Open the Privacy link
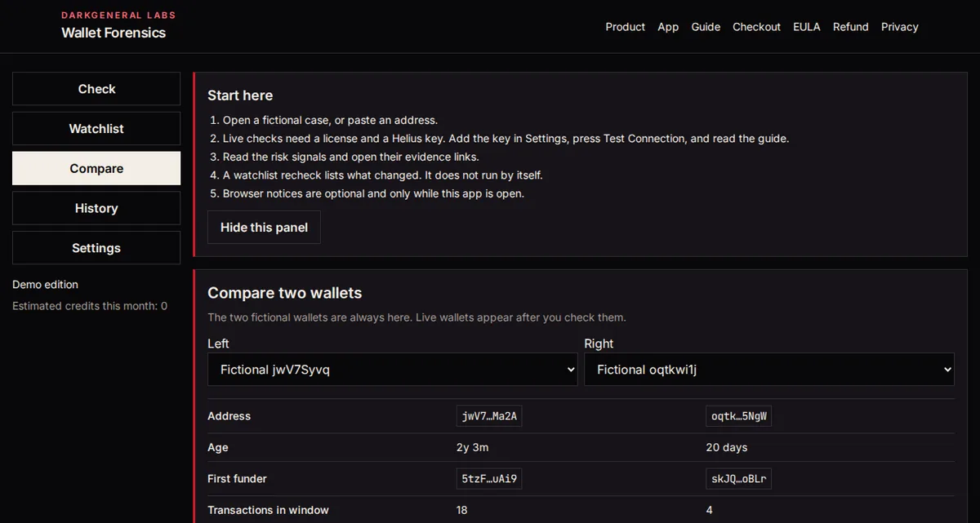This screenshot has height=523, width=980. pyautogui.click(x=900, y=27)
